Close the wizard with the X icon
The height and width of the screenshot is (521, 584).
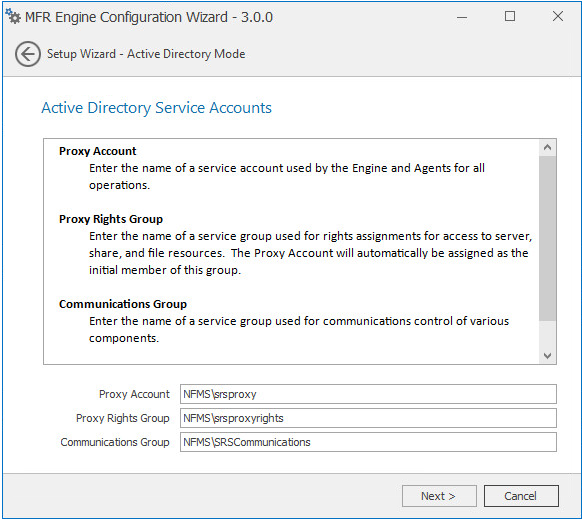(x=558, y=16)
